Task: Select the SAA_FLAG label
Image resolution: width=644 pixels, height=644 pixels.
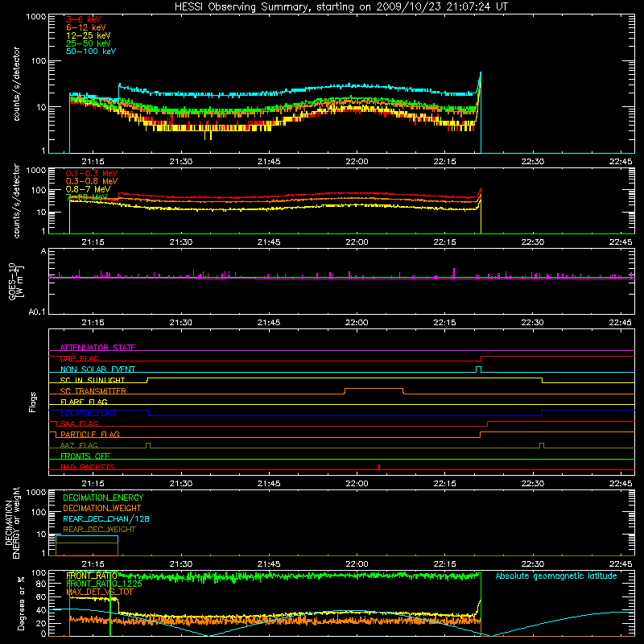Action: [x=79, y=423]
